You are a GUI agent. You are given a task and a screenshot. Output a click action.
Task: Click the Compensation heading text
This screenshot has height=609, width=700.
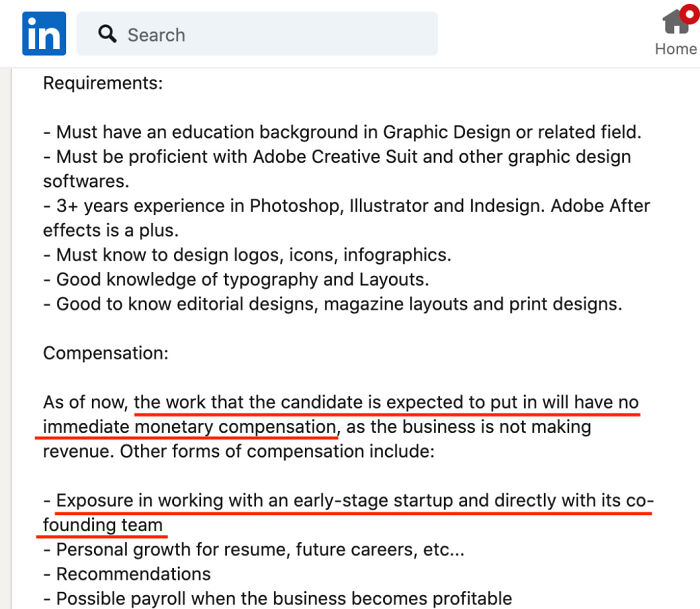coord(105,353)
